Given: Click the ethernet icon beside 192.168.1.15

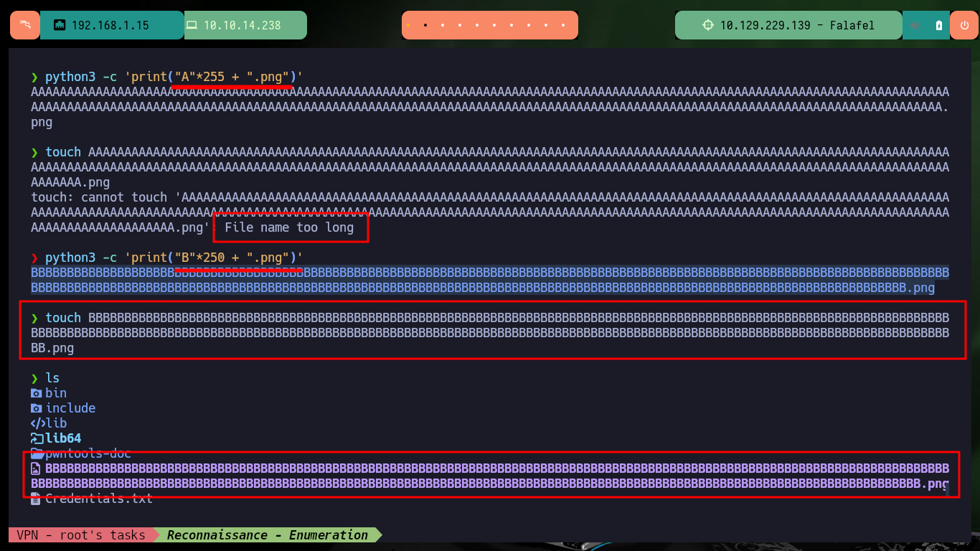Looking at the screenshot, I should pyautogui.click(x=60, y=25).
